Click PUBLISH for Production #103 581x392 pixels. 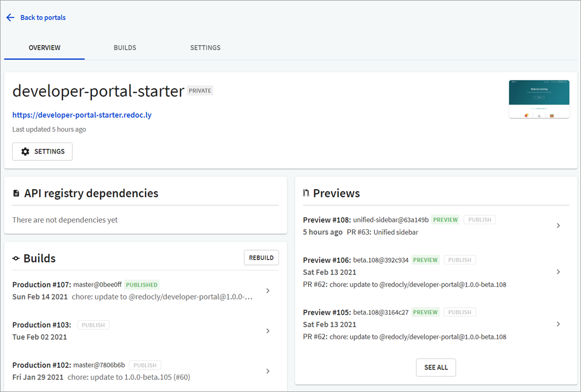point(93,325)
